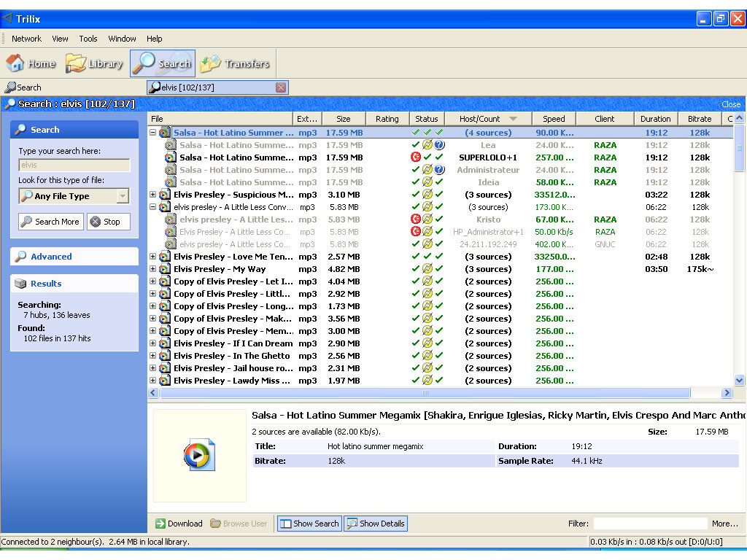Sort results by the Size column header

pos(344,119)
